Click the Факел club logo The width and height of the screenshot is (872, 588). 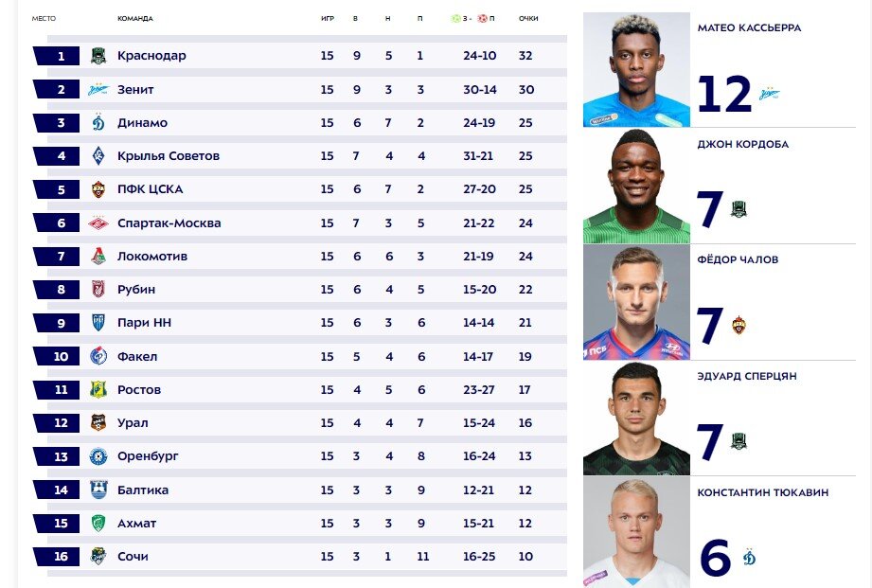click(x=98, y=356)
